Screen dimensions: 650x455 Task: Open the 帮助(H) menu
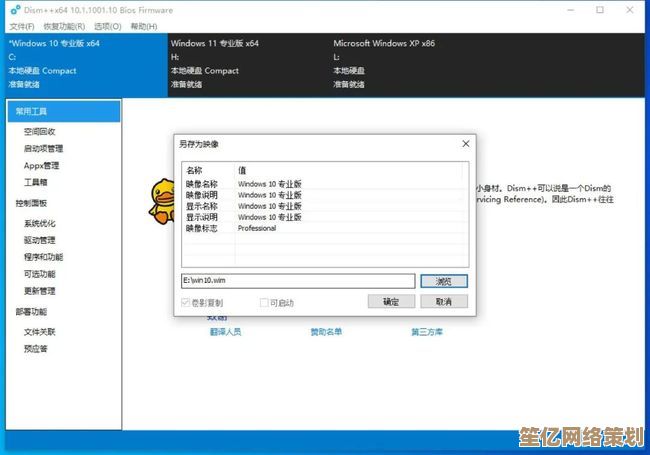click(x=144, y=27)
